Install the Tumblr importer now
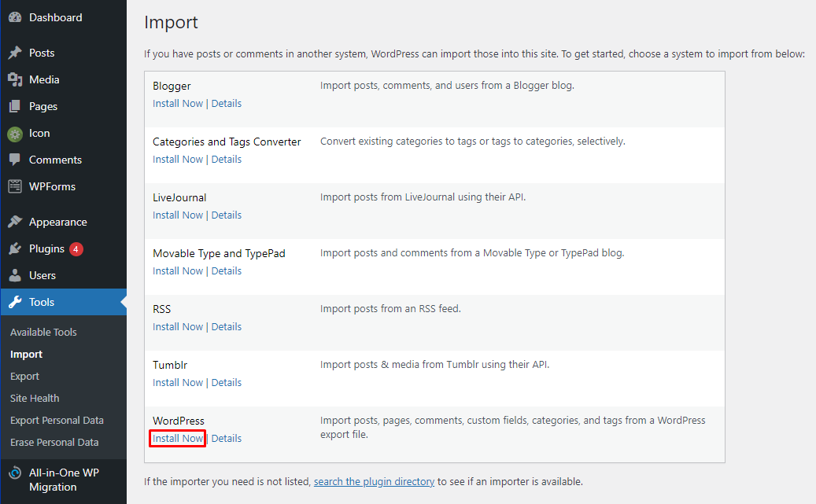 tap(178, 382)
